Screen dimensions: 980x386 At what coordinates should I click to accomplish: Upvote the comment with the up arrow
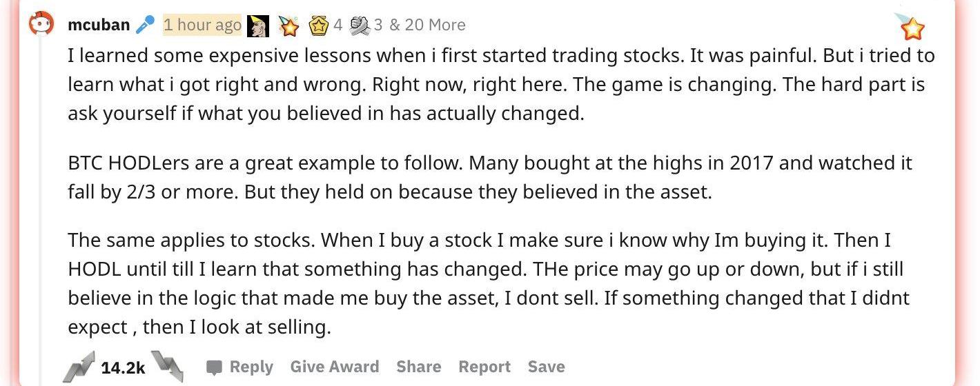78,367
